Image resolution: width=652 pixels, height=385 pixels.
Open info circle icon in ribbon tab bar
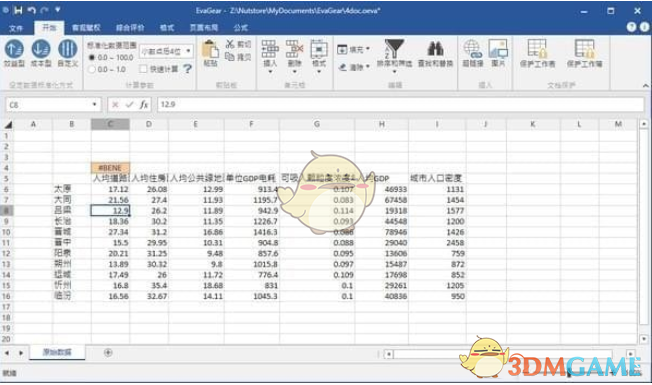click(645, 27)
